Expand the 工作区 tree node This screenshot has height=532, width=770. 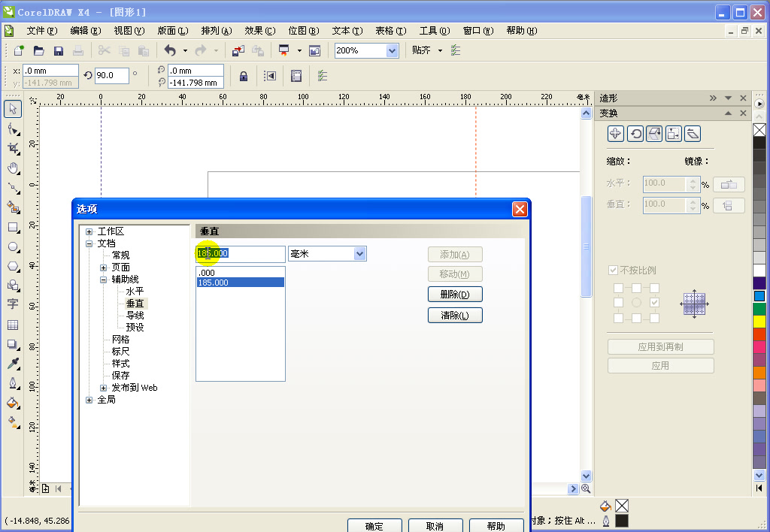coord(89,231)
